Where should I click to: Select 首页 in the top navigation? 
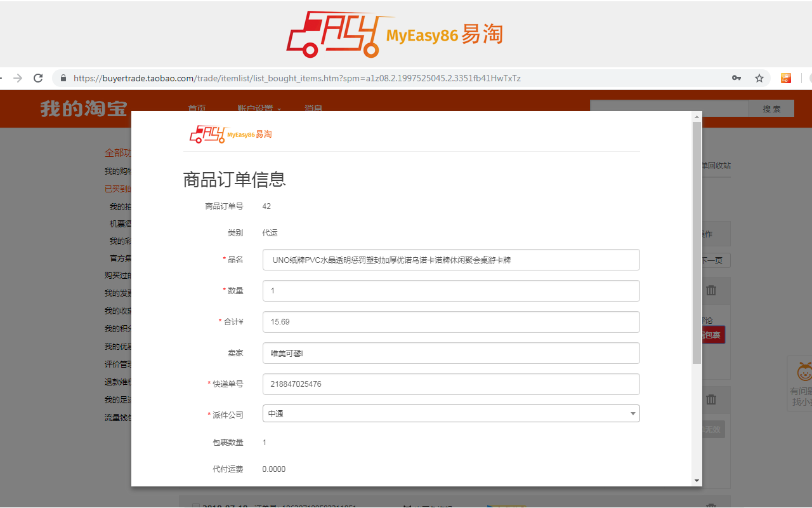click(197, 109)
